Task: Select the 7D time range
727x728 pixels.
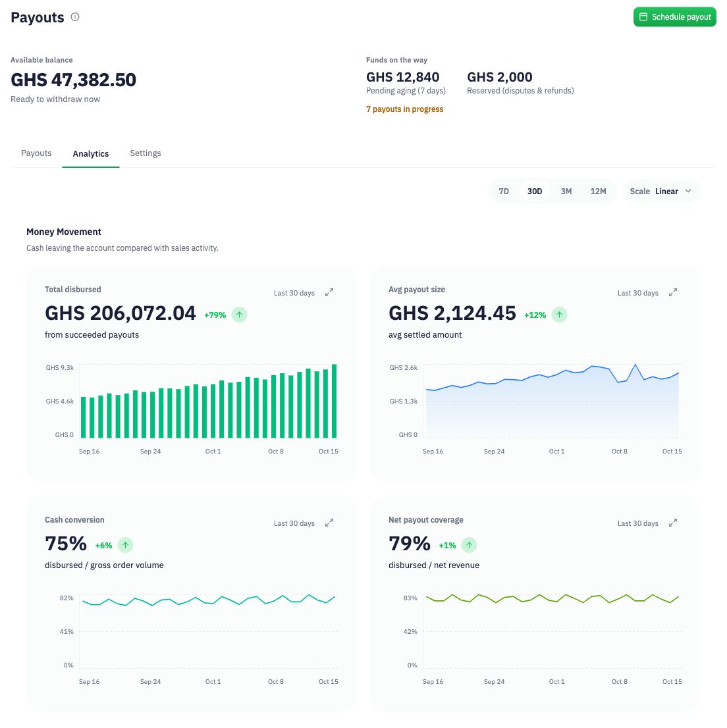Action: coord(504,192)
